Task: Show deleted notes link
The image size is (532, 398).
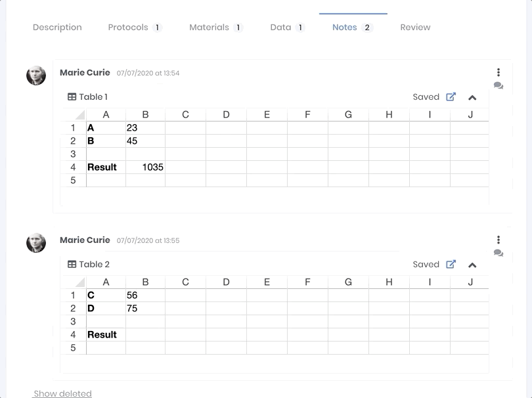Action: (62, 393)
